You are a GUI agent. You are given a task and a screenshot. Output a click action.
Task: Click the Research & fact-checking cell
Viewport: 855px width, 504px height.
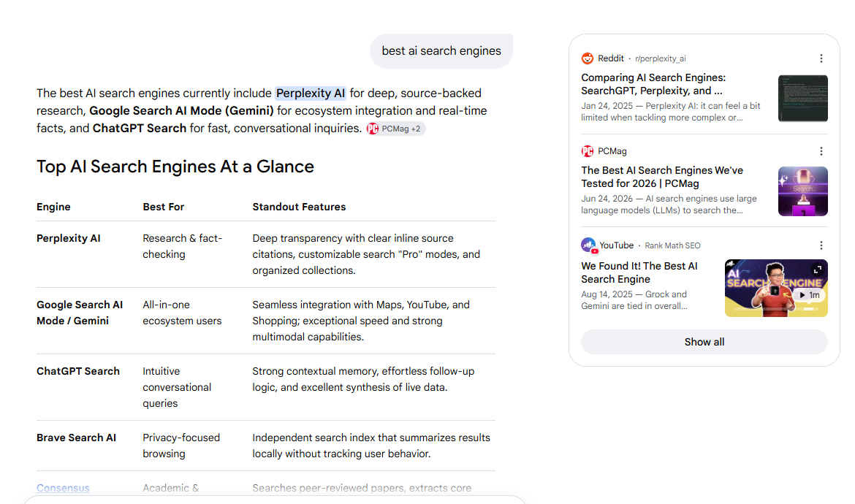[182, 246]
